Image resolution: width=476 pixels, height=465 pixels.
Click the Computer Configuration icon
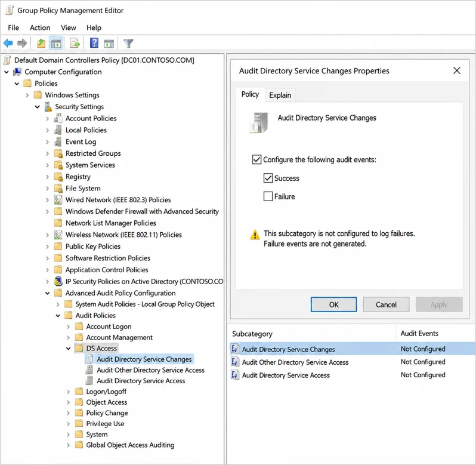tap(17, 72)
